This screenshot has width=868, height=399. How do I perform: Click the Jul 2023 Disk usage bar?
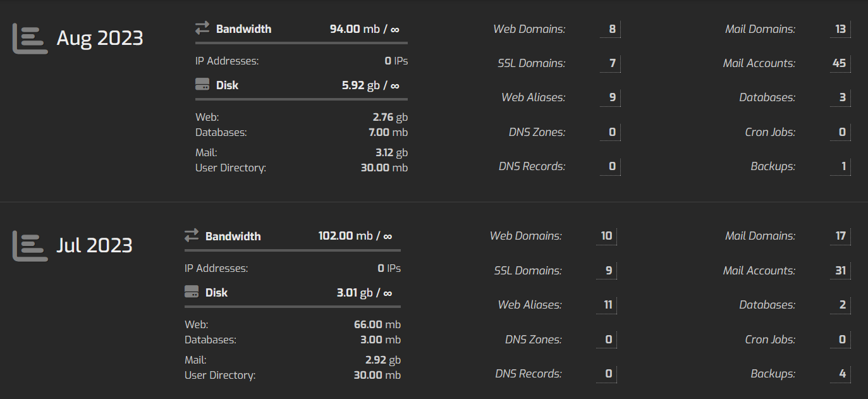(292, 307)
